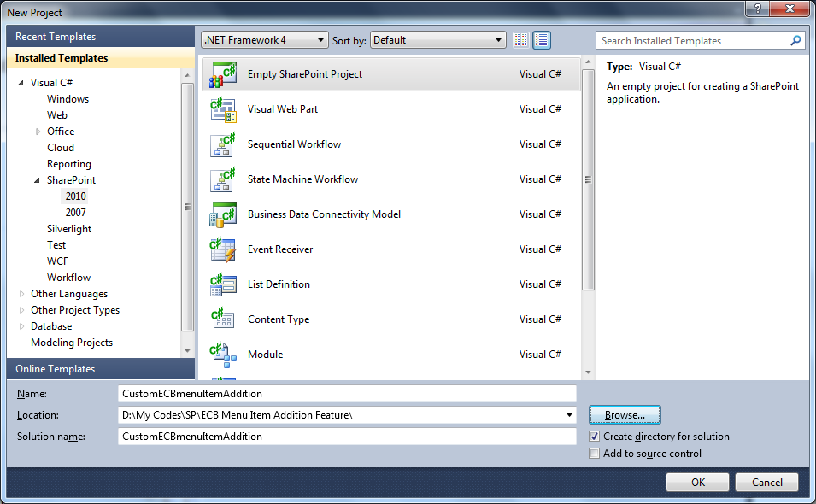The height and width of the screenshot is (504, 816).
Task: Click template list scroll up arrow
Action: (x=588, y=62)
